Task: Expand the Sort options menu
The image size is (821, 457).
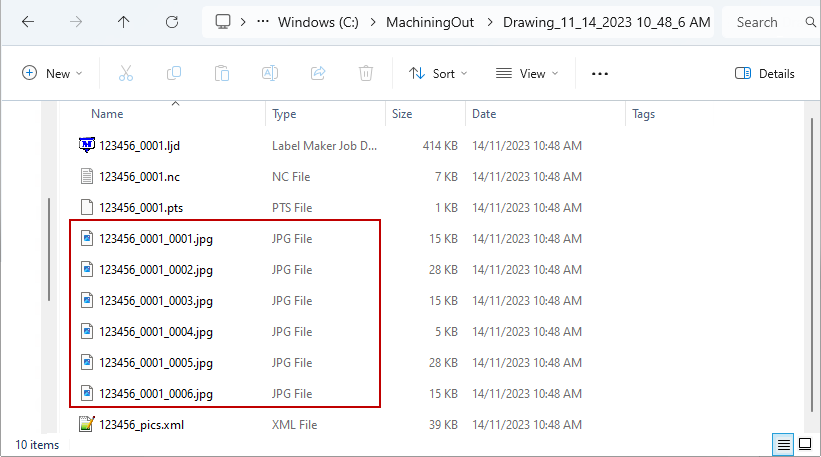Action: (438, 73)
